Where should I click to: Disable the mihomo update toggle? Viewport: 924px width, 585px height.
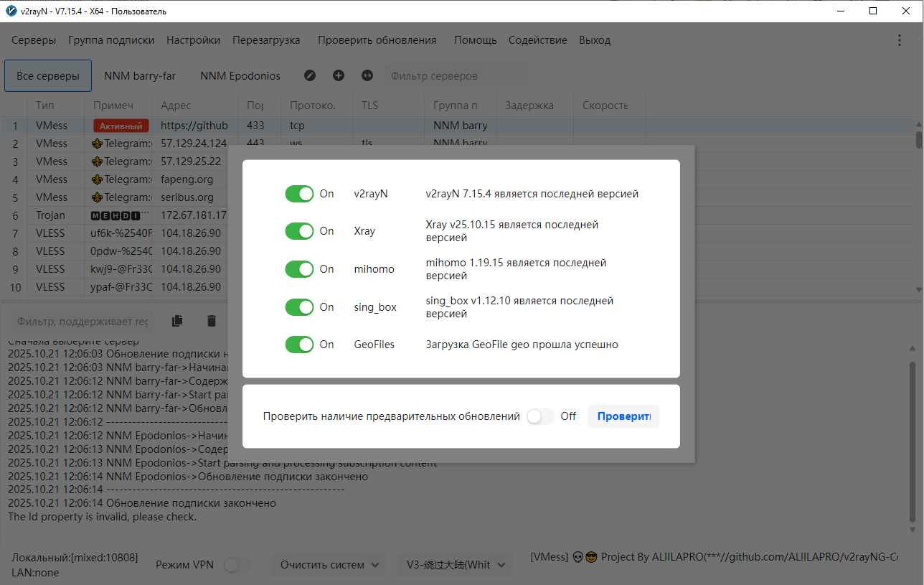[299, 269]
